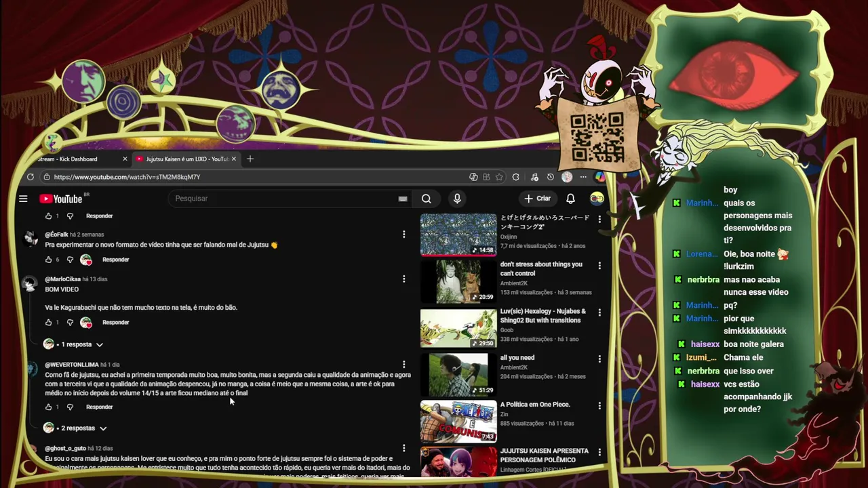Close the Kick Dashboard tab
Viewport: 868px width, 488px height.
point(125,159)
